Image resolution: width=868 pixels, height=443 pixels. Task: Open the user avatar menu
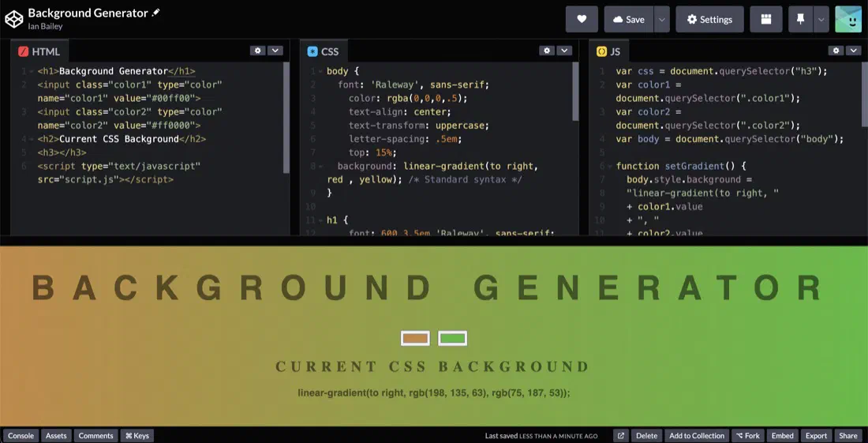(848, 20)
